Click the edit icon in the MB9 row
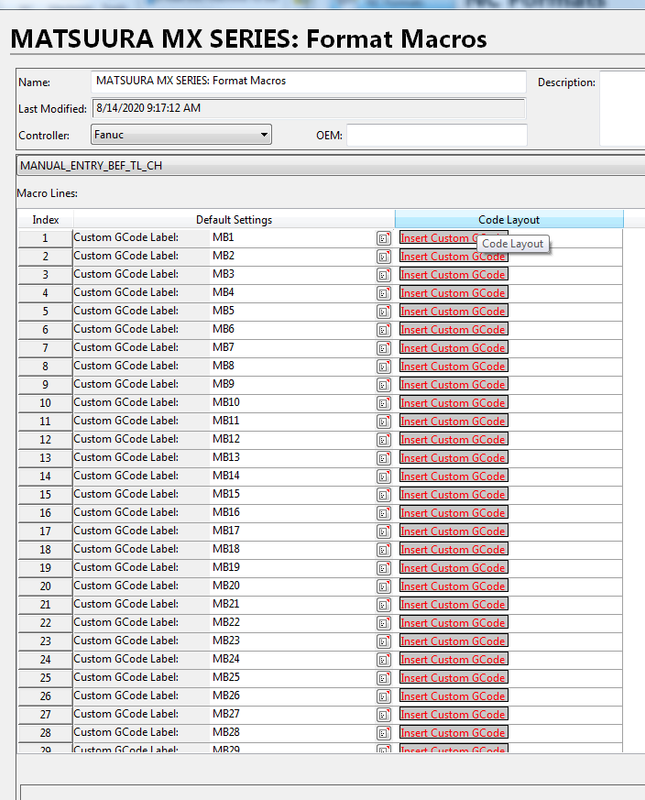645x800 pixels. (x=384, y=385)
